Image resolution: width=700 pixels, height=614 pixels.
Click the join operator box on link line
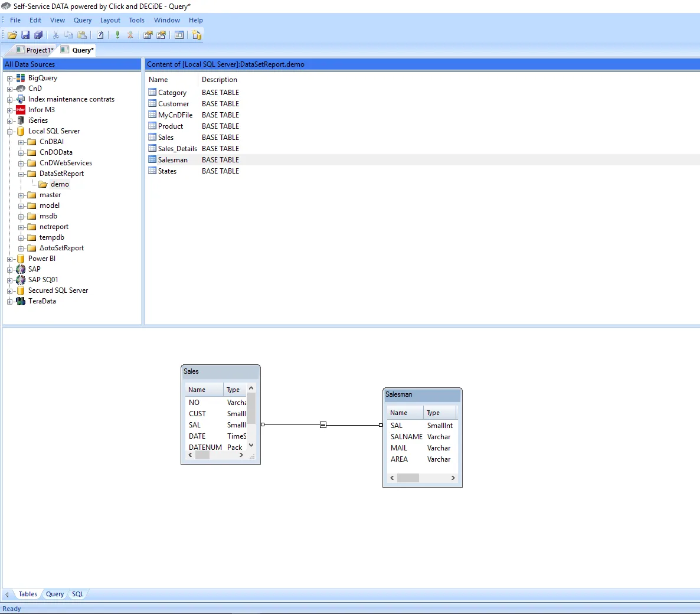pos(323,424)
